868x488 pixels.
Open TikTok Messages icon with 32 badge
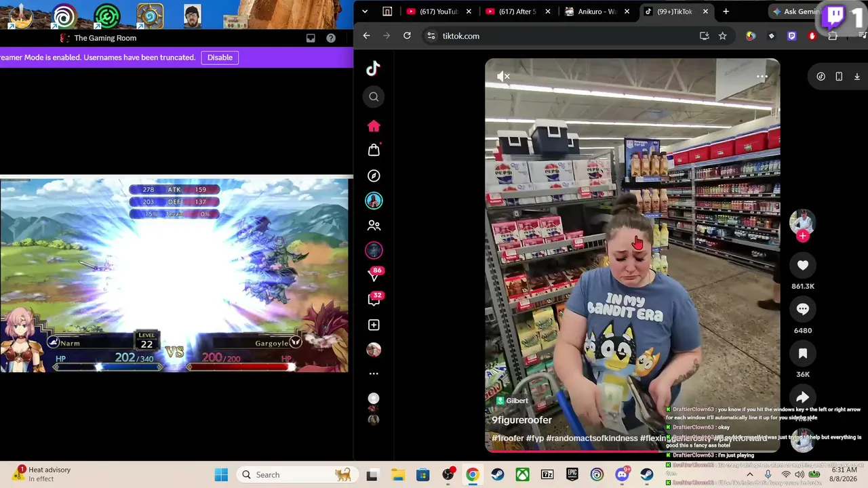[374, 300]
